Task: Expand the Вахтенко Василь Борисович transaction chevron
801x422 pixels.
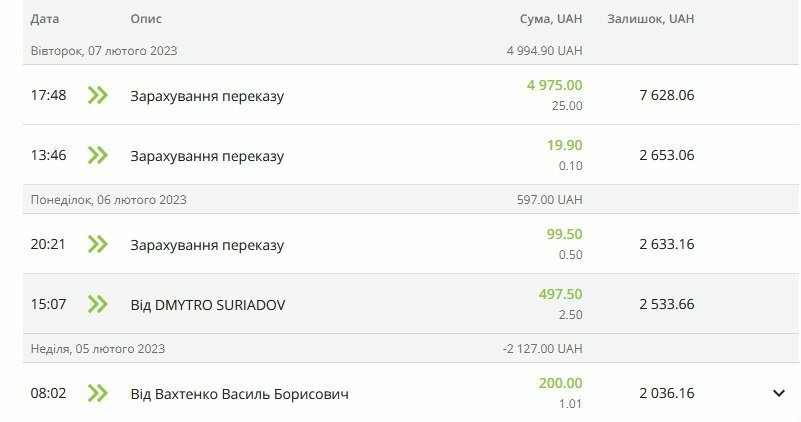Action: (x=779, y=393)
